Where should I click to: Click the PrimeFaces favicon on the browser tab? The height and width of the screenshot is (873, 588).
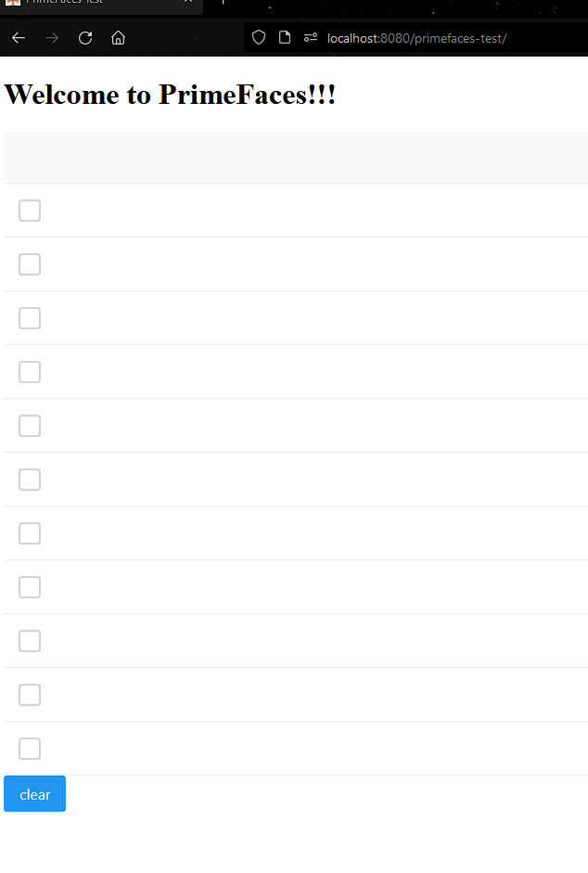point(11,3)
